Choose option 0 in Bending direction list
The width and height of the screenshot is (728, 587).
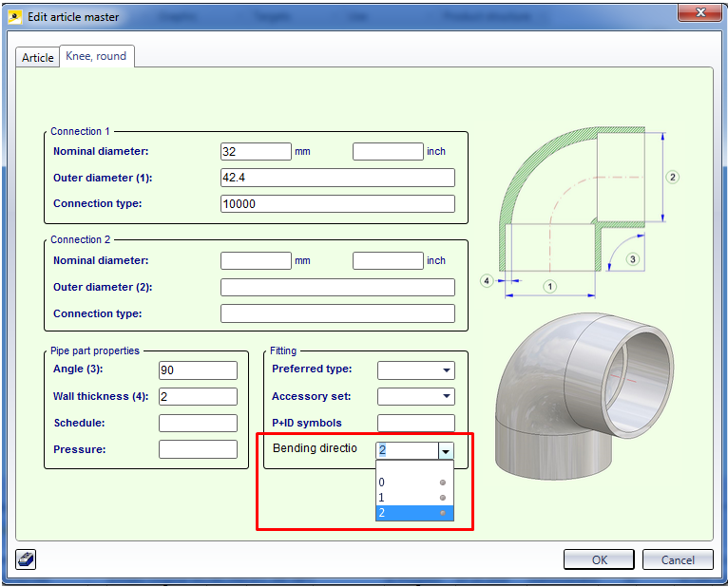413,483
